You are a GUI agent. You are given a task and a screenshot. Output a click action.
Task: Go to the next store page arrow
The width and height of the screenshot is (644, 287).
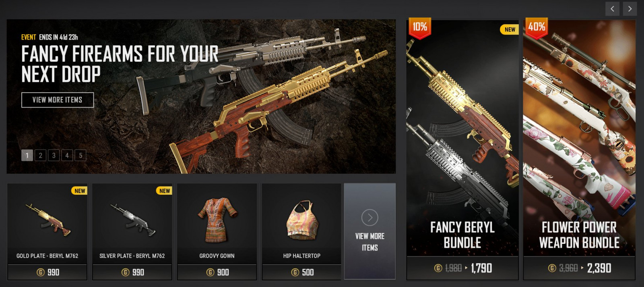click(630, 9)
